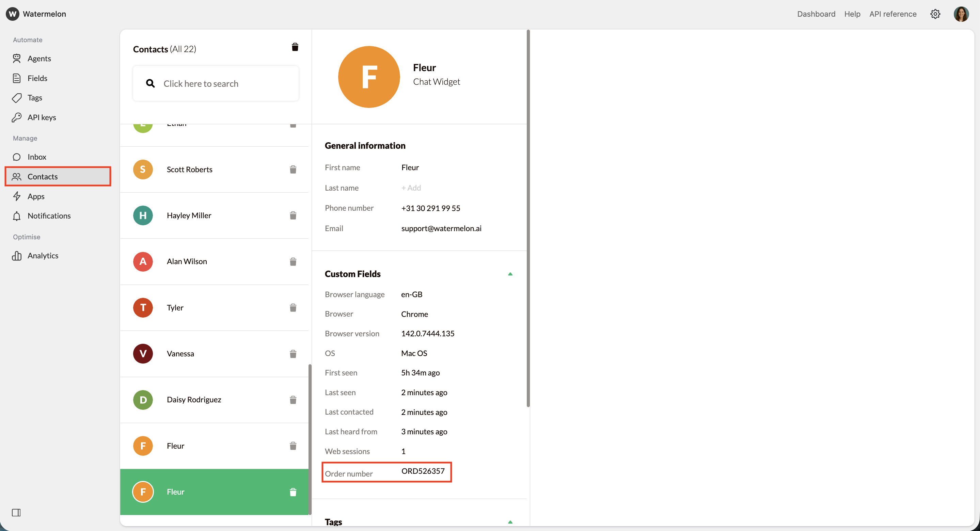
Task: Collapse the Custom Fields section
Action: 510,274
